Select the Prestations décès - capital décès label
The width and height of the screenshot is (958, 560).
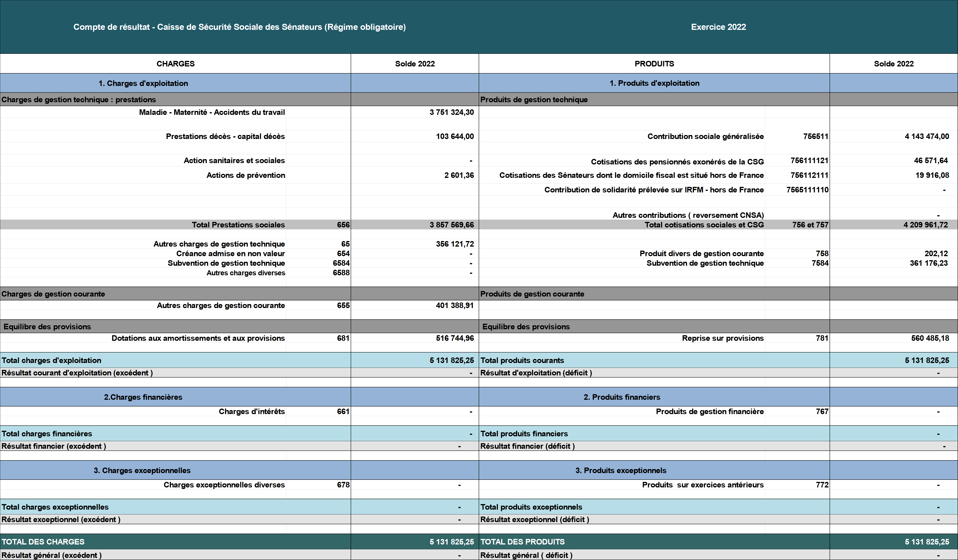click(225, 136)
